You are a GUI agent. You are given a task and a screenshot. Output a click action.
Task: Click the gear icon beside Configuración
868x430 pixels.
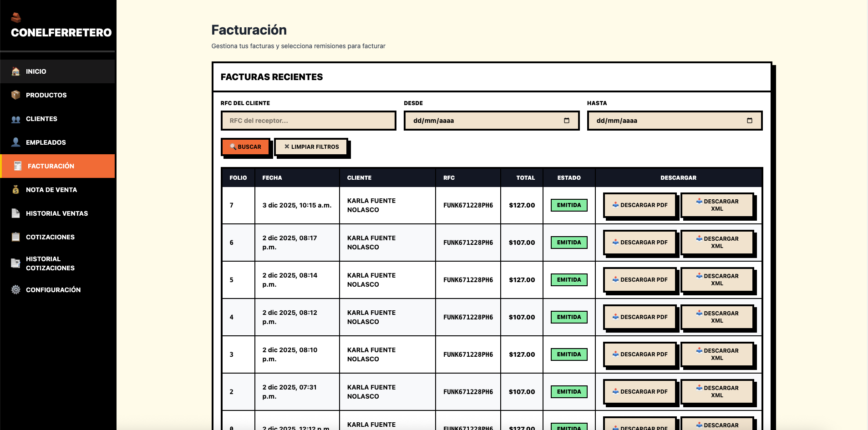16,290
